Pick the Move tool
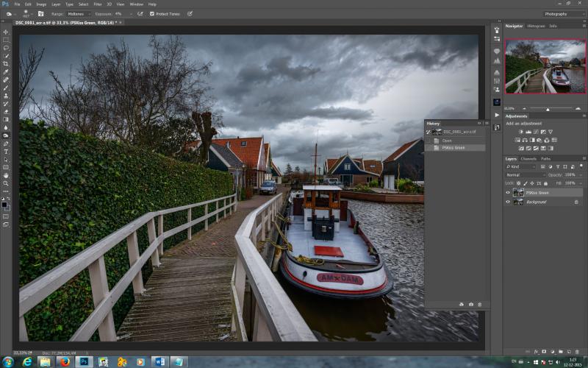 [x=6, y=32]
